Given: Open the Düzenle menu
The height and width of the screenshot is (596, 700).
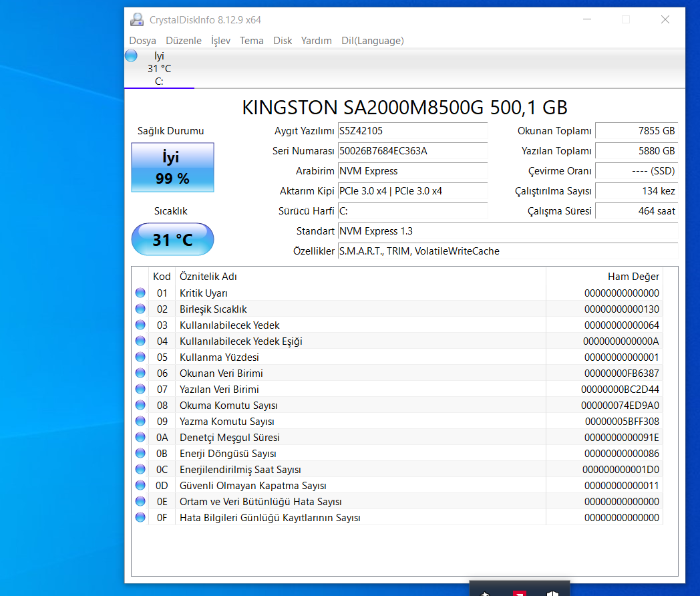Looking at the screenshot, I should tap(184, 41).
